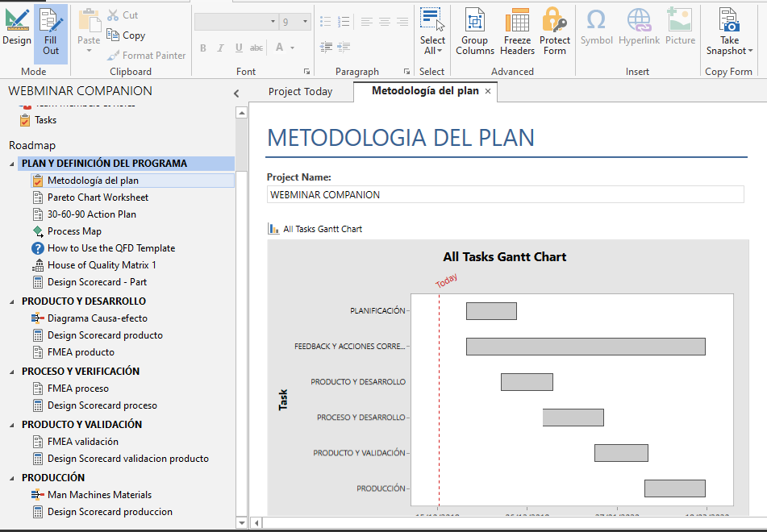Switch to Design mode

(17, 28)
